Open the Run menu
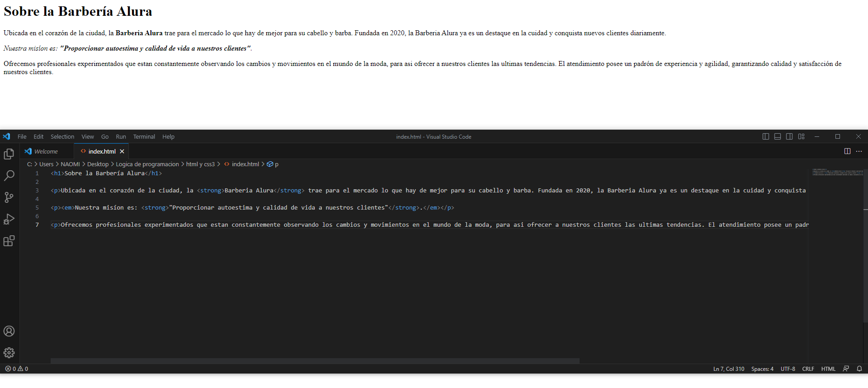Image resolution: width=868 pixels, height=388 pixels. click(121, 136)
